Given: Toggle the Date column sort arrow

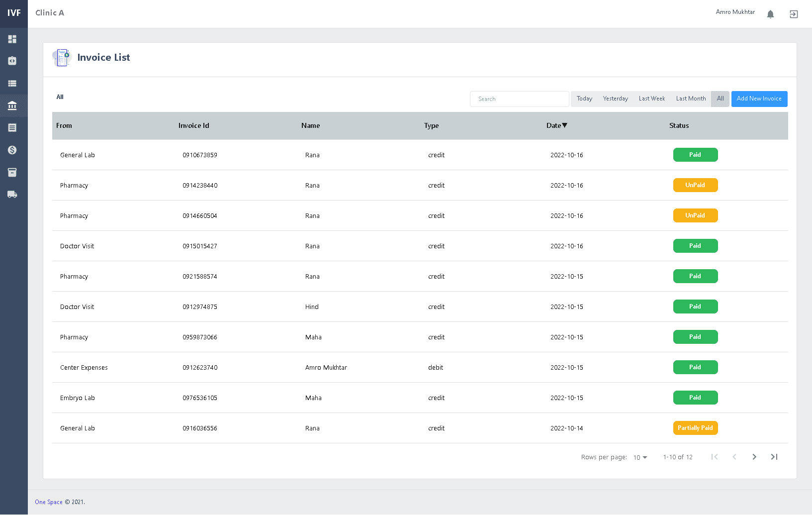Looking at the screenshot, I should point(566,125).
